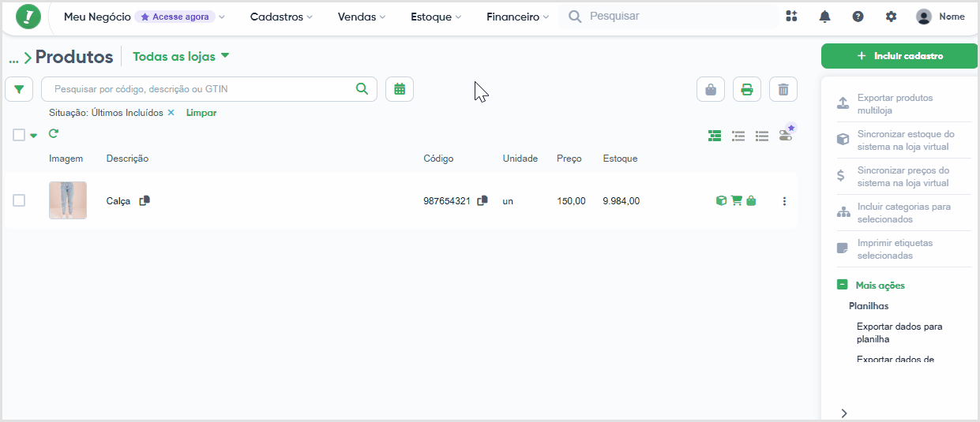Open the help question mark icon
The height and width of the screenshot is (422, 980).
point(858,17)
